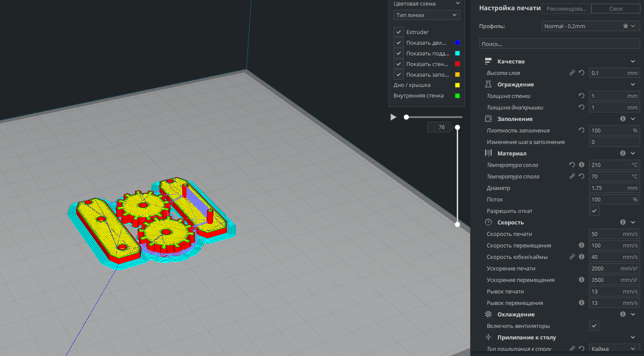Click the top handle of the layer slider
644x356 pixels.
[x=457, y=127]
